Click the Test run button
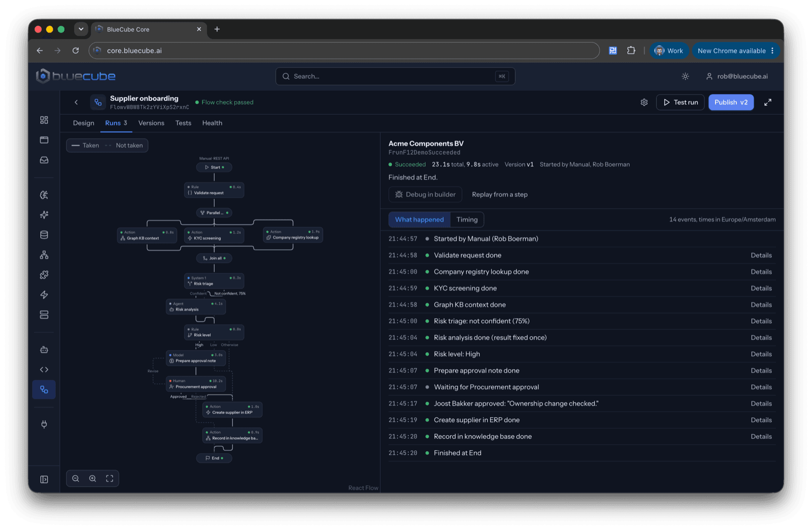Screen dimensions: 812x530 [x=680, y=102]
